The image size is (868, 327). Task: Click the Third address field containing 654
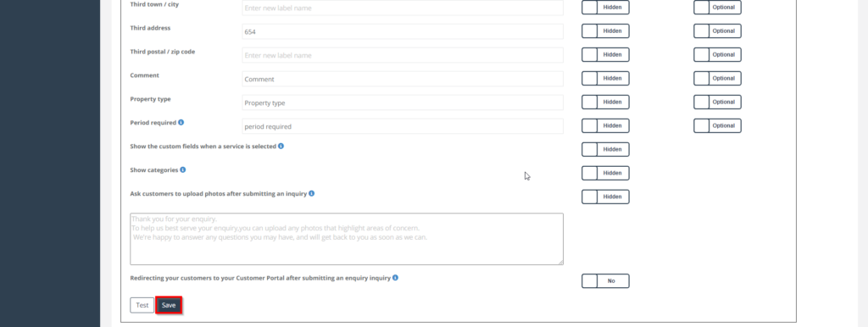pyautogui.click(x=403, y=31)
